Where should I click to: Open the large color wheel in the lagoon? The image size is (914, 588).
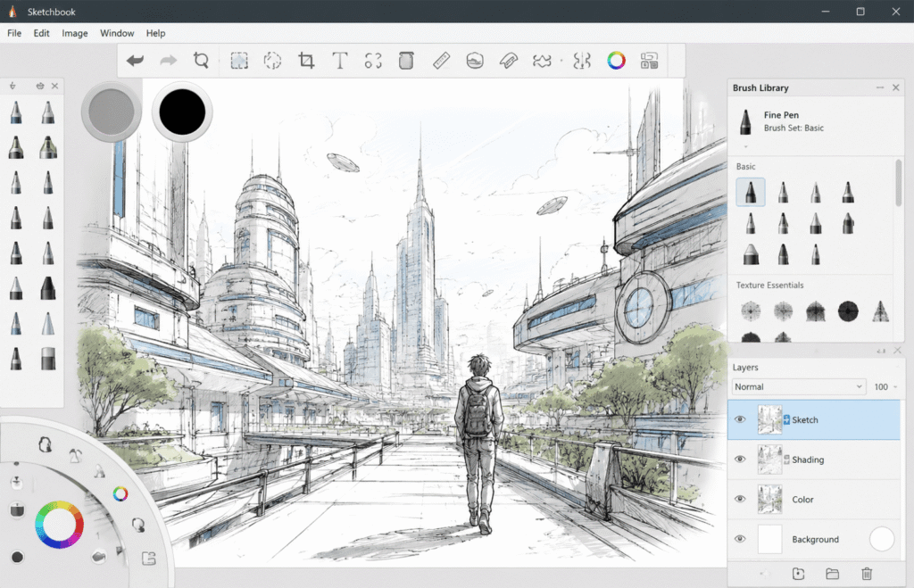coord(59,525)
